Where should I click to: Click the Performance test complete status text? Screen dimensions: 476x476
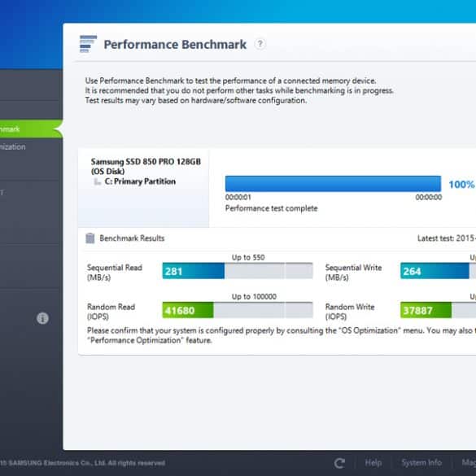(272, 208)
